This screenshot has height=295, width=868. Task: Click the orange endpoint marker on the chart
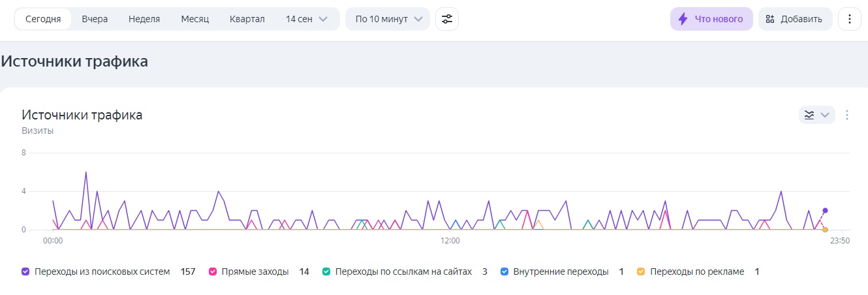(x=825, y=230)
